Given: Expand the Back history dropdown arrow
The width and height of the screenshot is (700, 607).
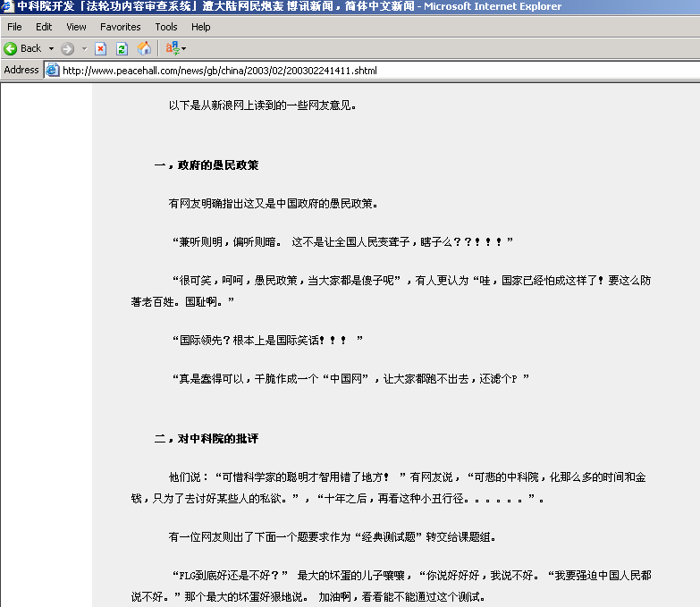Looking at the screenshot, I should pos(51,48).
